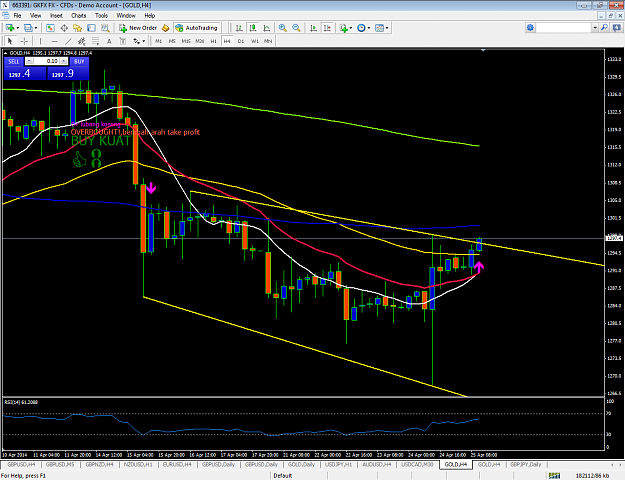Toggle Chart Shift

(327, 28)
